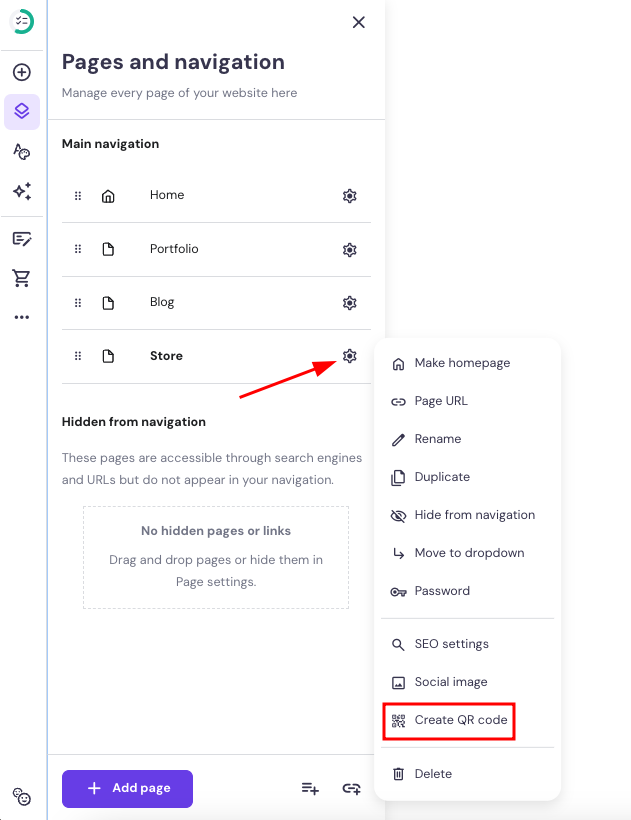The width and height of the screenshot is (631, 820).
Task: Grab the drag handle next to Store
Action: pyautogui.click(x=77, y=356)
